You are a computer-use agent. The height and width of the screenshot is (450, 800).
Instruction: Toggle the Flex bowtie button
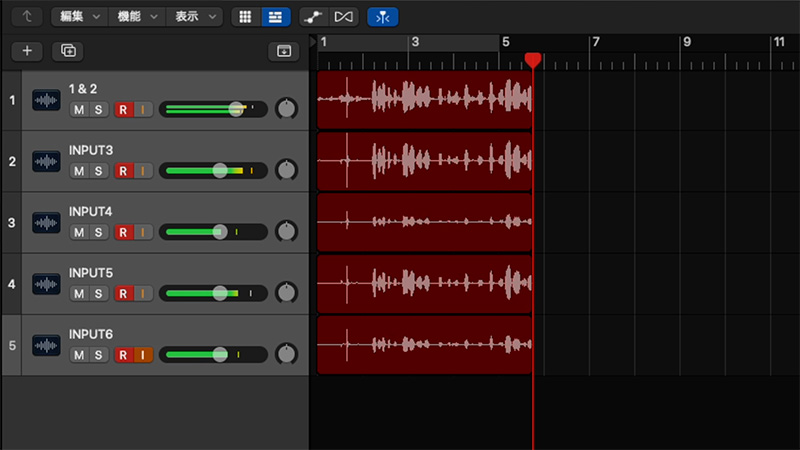pos(343,17)
